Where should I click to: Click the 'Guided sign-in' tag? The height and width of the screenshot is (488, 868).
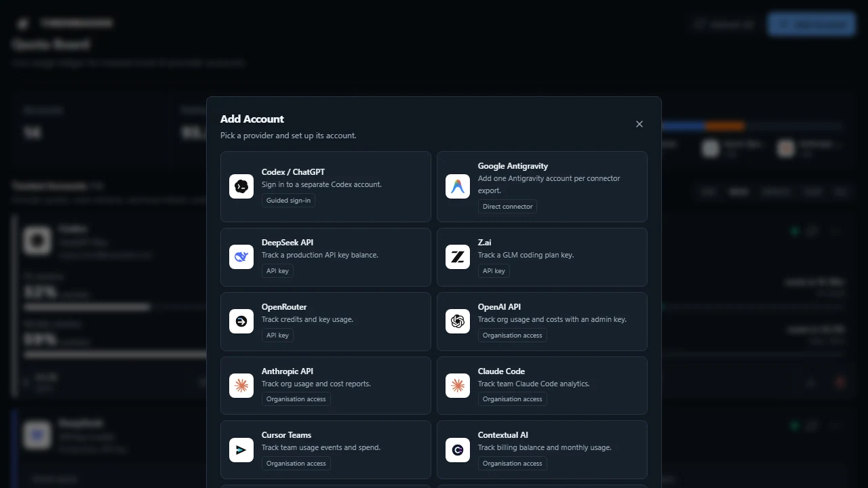pyautogui.click(x=288, y=201)
